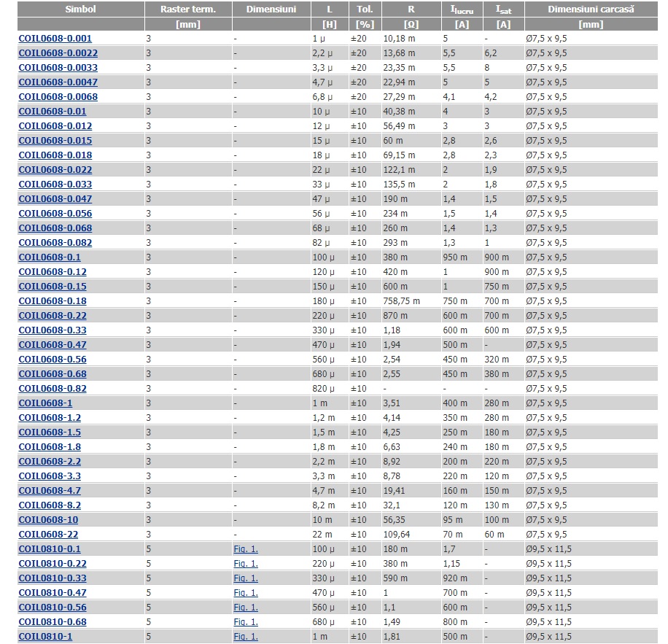View the COIL0608-0.82 inductor page

tap(53, 389)
